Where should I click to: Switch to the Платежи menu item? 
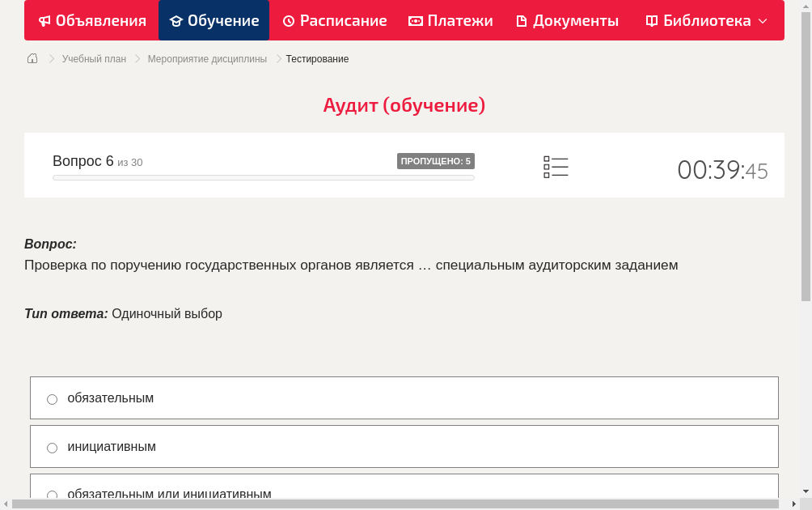click(450, 20)
